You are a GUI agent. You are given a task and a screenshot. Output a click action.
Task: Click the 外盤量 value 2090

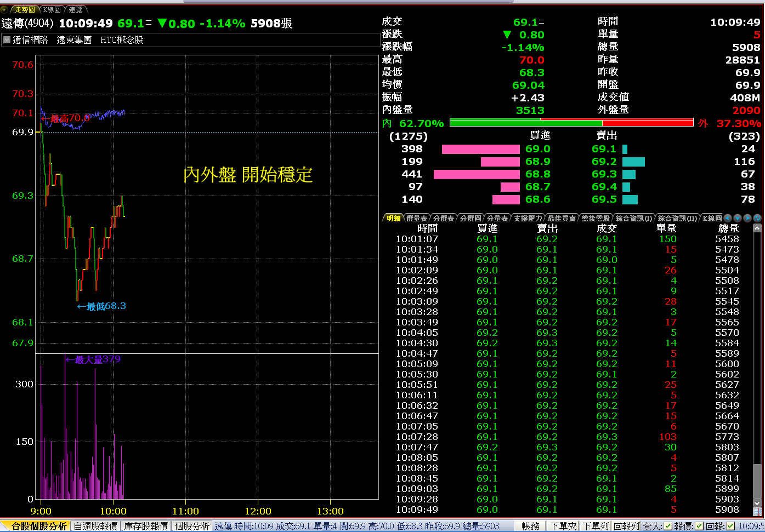coord(746,110)
